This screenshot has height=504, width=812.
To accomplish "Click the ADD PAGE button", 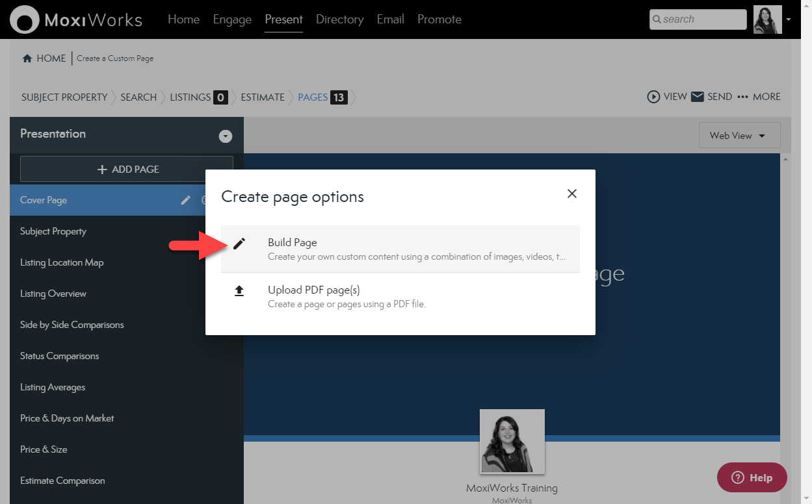I will click(x=127, y=169).
